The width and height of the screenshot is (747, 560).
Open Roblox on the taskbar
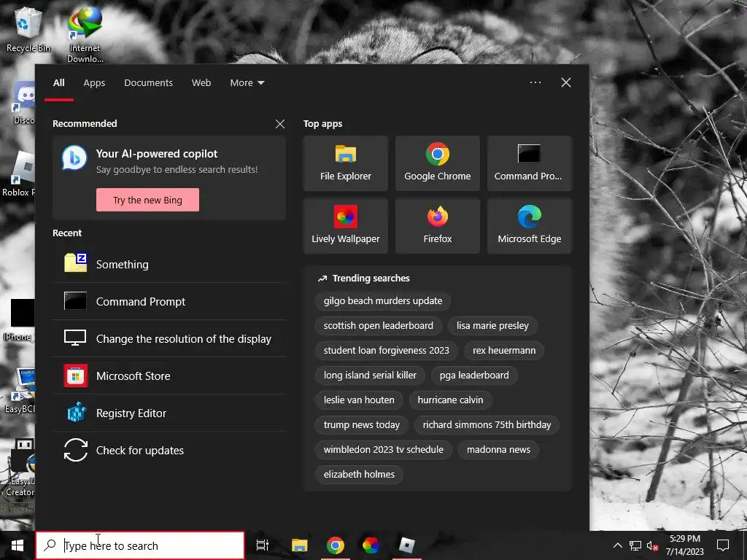click(x=406, y=545)
